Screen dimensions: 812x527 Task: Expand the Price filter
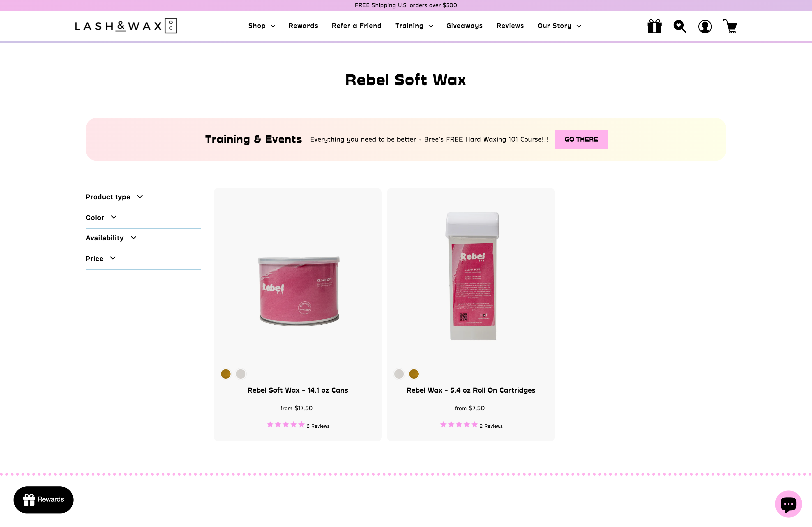click(x=101, y=258)
